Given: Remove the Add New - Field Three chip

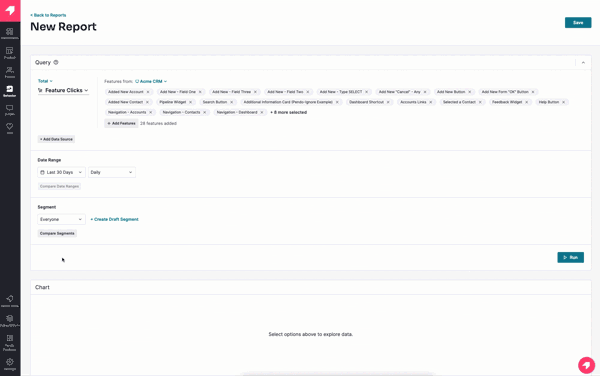Looking at the screenshot, I should (255, 92).
